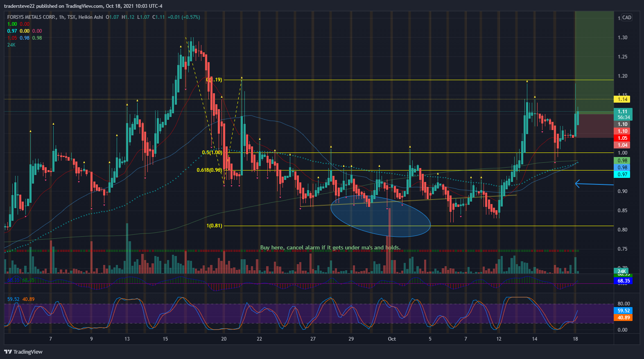
Task: Click the 0.5(1.00) Fibonacci level label
Action: pos(212,153)
